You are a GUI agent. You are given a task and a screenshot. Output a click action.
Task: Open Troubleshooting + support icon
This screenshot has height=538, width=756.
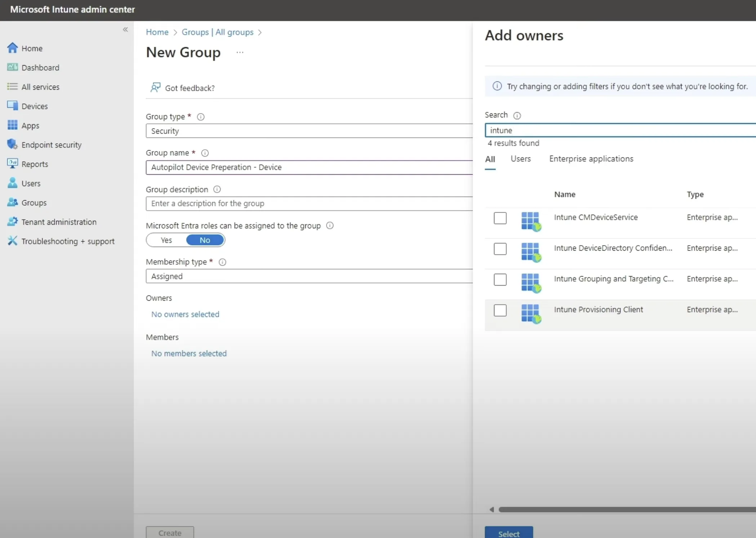coord(12,241)
